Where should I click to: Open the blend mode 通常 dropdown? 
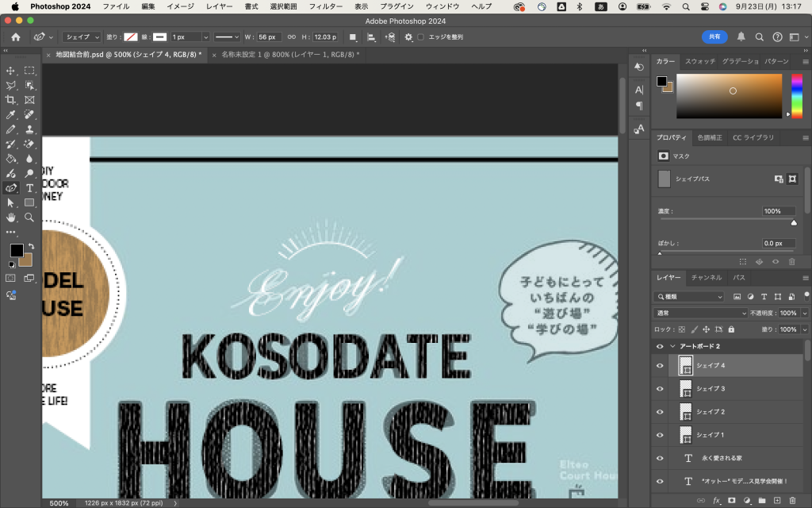pyautogui.click(x=688, y=314)
